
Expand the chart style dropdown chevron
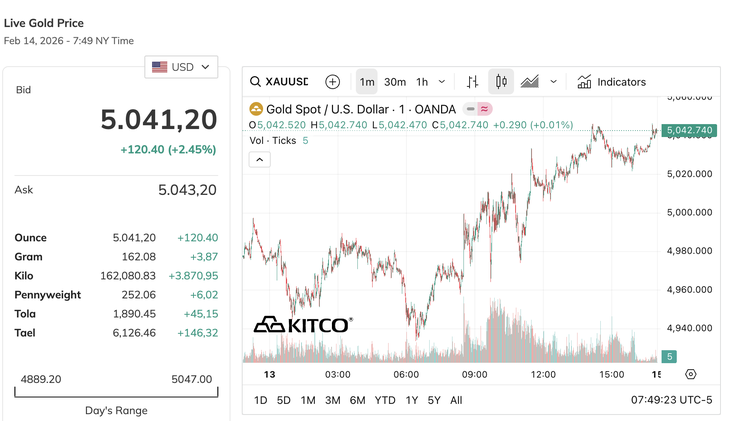click(553, 82)
